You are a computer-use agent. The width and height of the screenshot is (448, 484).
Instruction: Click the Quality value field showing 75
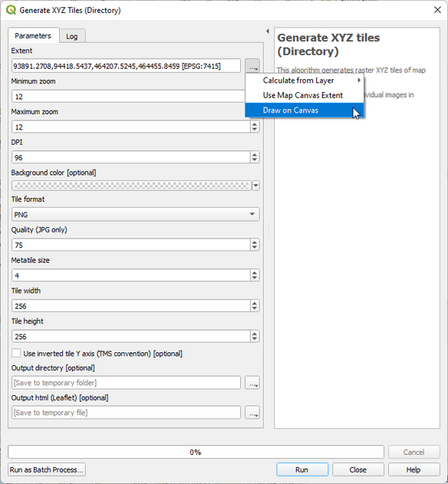[x=131, y=245]
